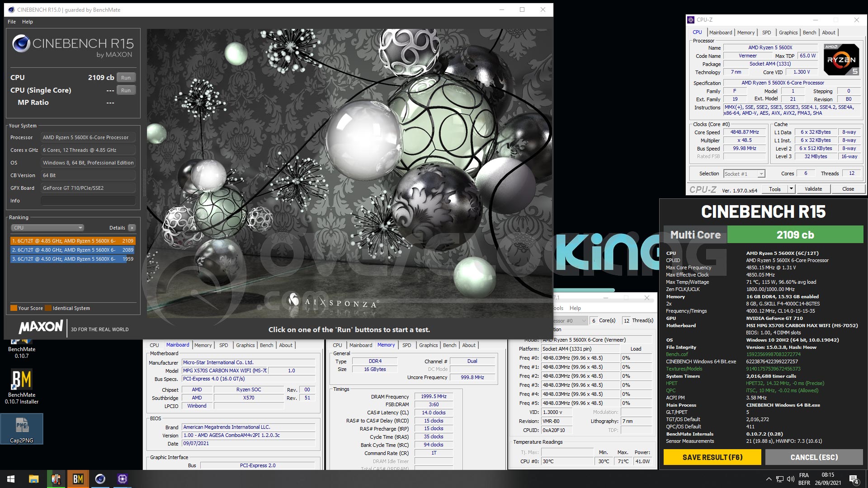
Task: Click the Cinebench R15 logo icon
Action: pyautogui.click(x=21, y=44)
